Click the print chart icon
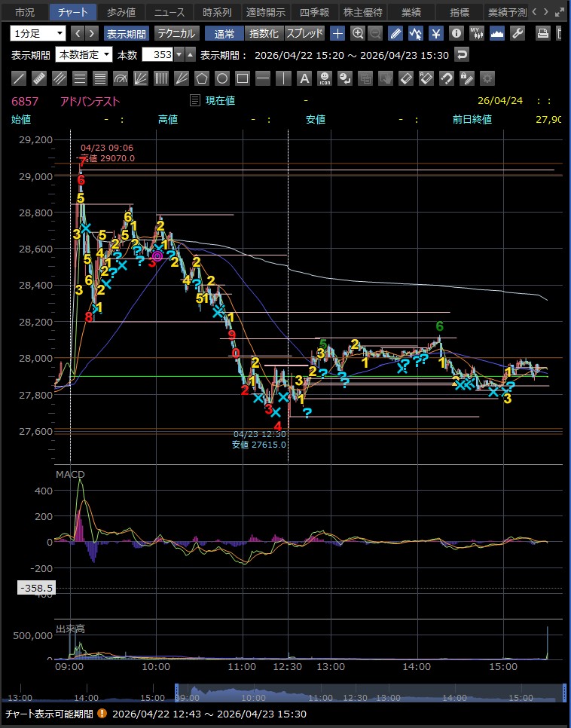The width and height of the screenshot is (571, 728). click(x=542, y=33)
